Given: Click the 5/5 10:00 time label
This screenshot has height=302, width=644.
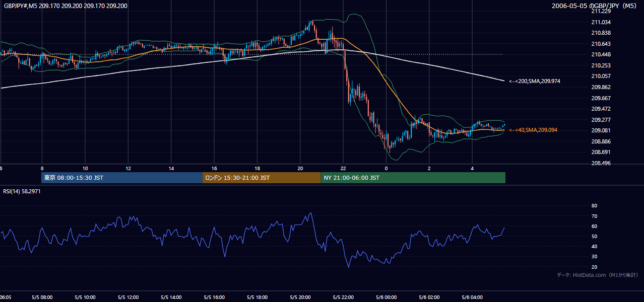Looking at the screenshot, I should coord(85,297).
